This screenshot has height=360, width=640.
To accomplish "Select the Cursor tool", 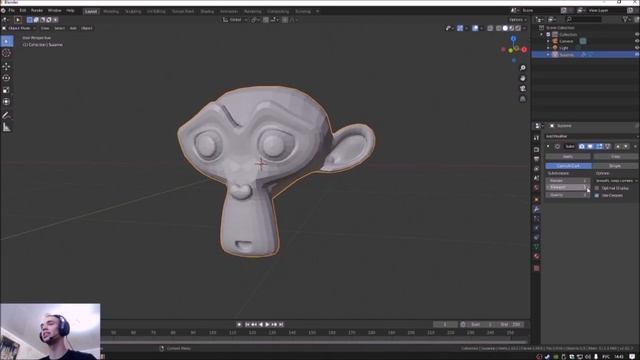I will click(x=7, y=53).
